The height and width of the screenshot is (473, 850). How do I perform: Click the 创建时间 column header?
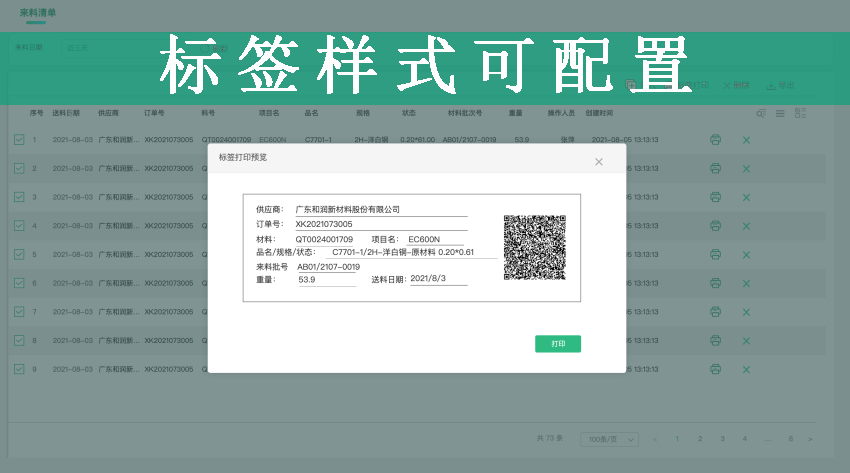pyautogui.click(x=599, y=113)
